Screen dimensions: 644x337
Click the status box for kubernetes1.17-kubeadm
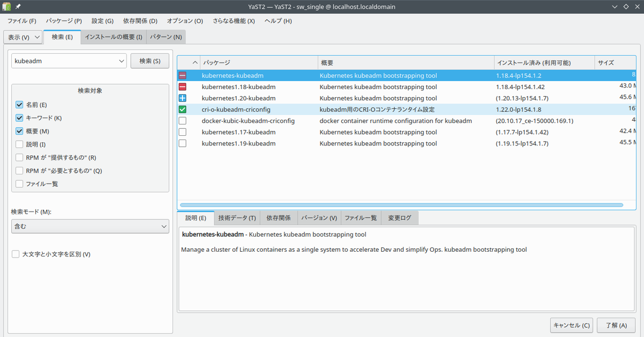click(182, 132)
